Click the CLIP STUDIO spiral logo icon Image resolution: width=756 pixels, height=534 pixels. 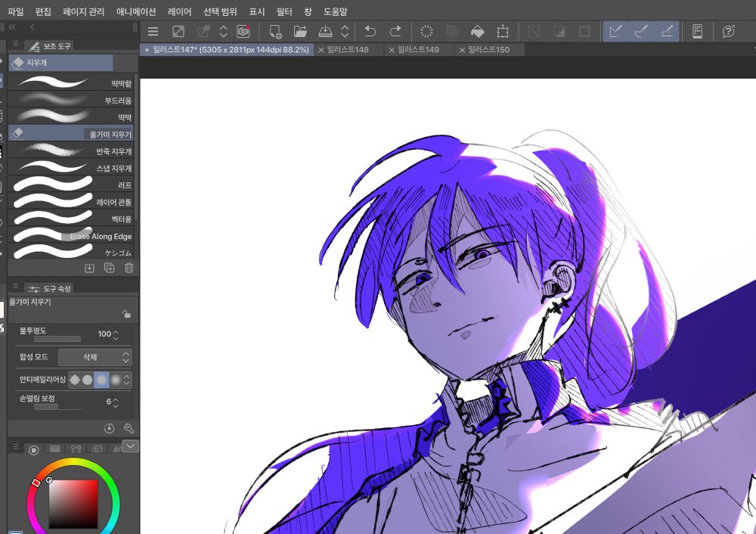[243, 32]
